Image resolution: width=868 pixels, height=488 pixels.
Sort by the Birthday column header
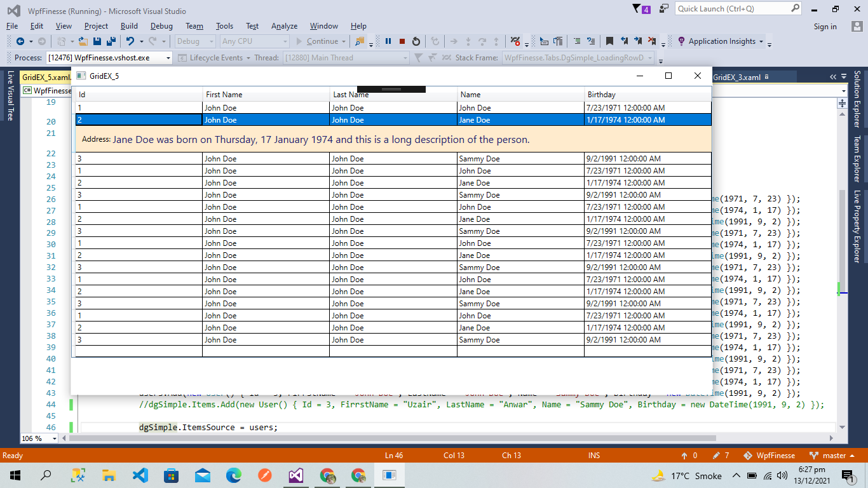coord(648,95)
